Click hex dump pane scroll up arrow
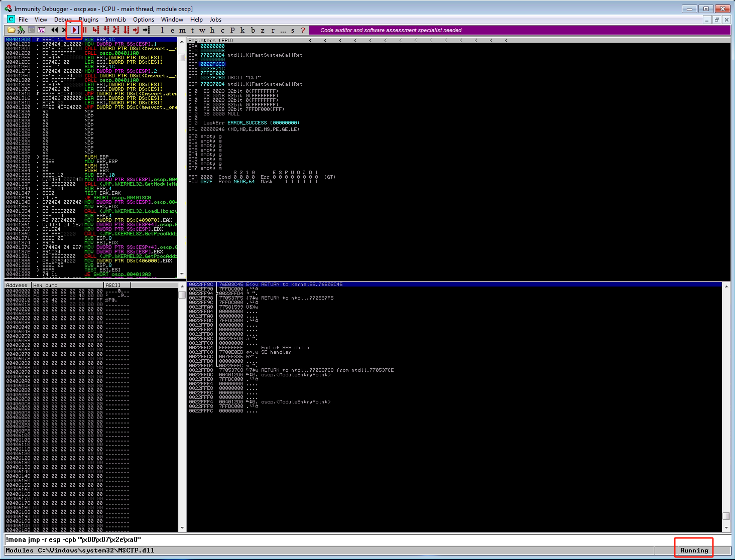The image size is (735, 560). 182,286
